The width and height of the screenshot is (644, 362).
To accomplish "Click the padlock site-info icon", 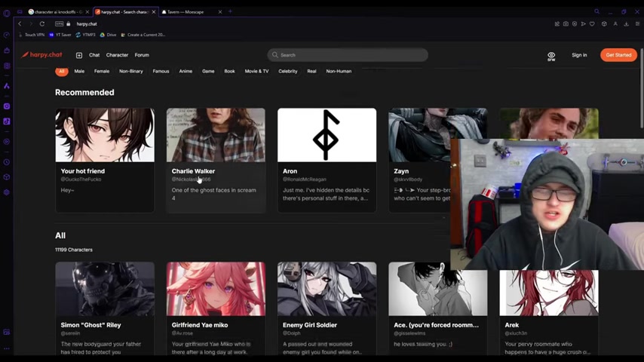I will 69,24.
